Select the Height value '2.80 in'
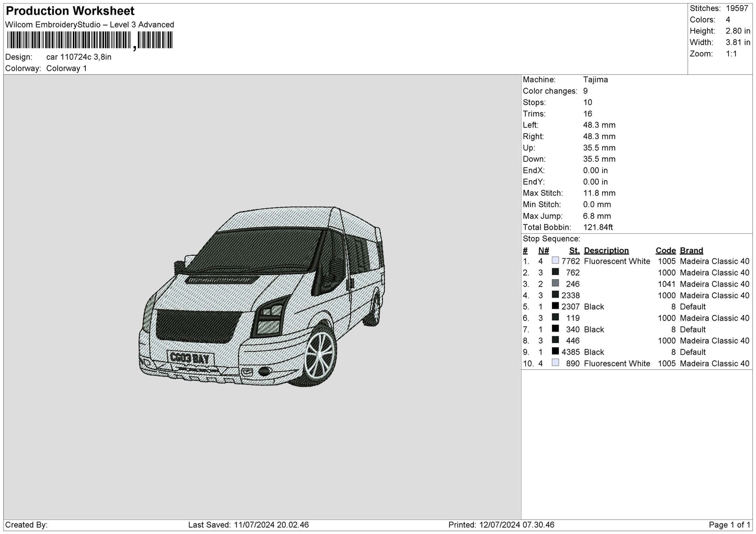This screenshot has width=756, height=534. (738, 31)
